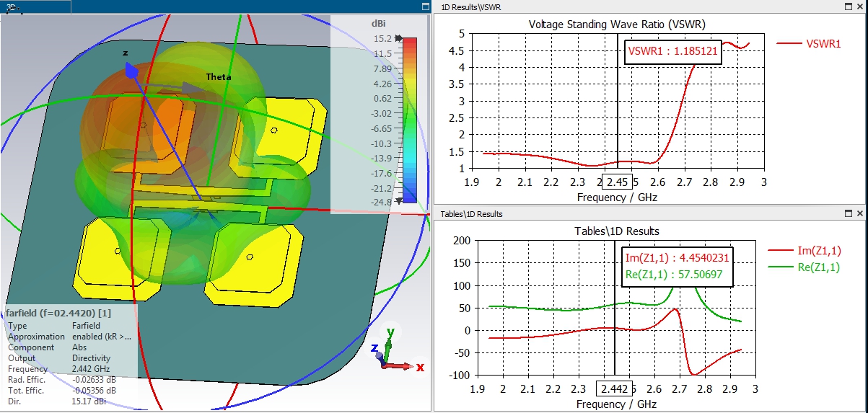Click the Tables\1D Results title bar text

click(x=472, y=214)
